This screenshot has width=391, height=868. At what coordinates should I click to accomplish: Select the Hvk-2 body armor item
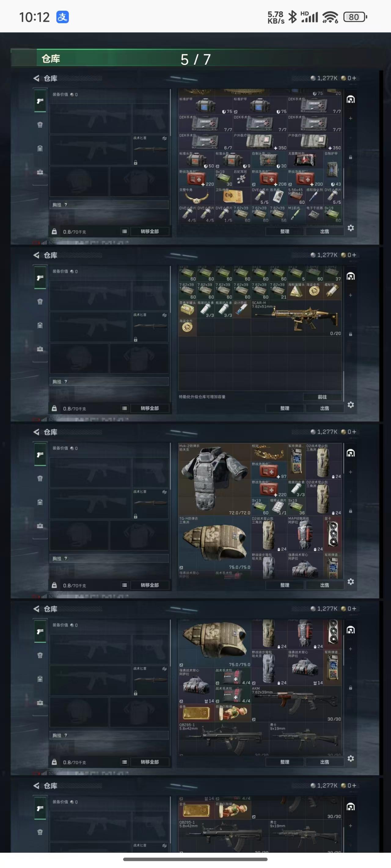[x=214, y=479]
